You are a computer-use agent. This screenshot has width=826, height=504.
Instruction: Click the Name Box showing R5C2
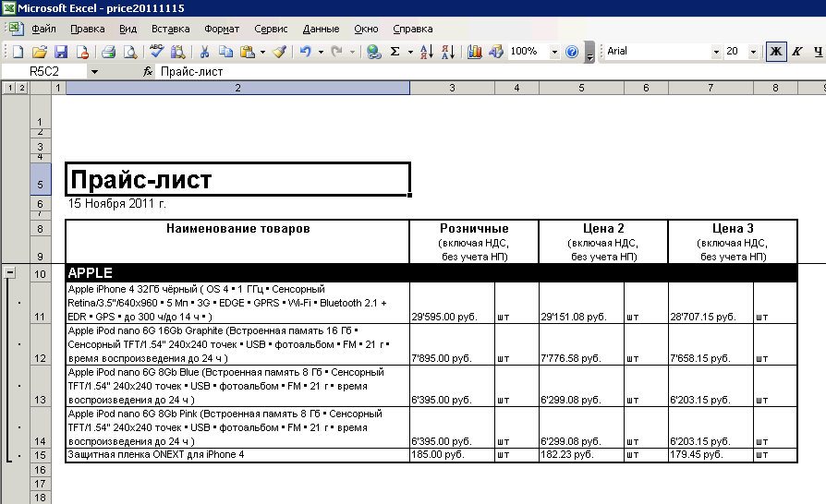coord(44,72)
